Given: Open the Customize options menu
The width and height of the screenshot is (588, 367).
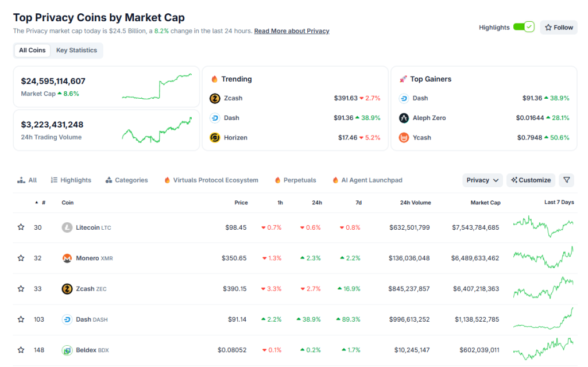Looking at the screenshot, I should [x=531, y=180].
